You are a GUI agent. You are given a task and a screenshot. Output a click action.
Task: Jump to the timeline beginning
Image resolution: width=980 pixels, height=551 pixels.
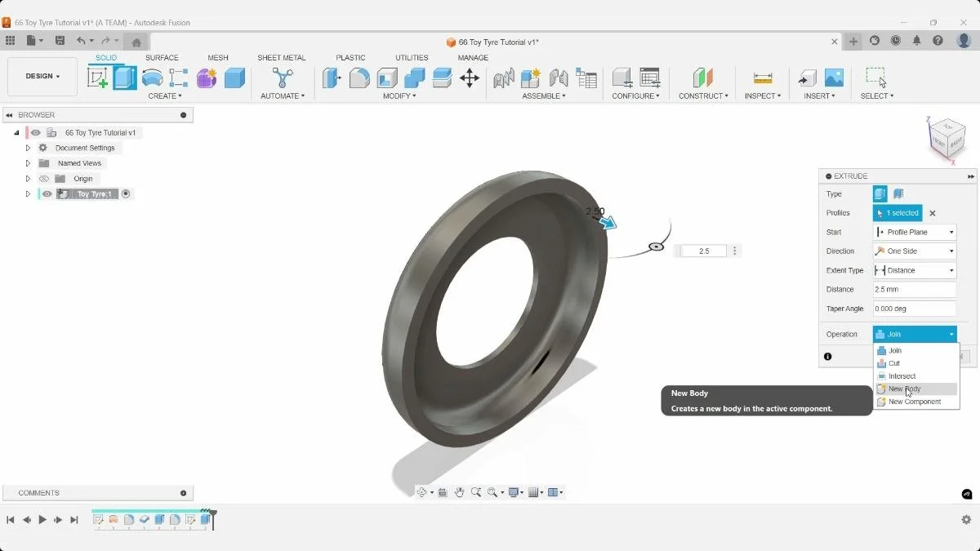11,520
